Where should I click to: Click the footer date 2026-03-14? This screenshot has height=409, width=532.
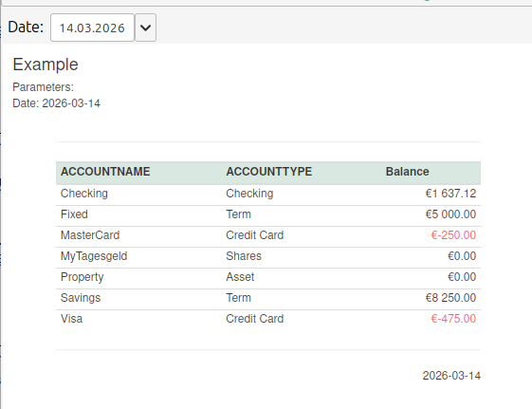(x=451, y=376)
